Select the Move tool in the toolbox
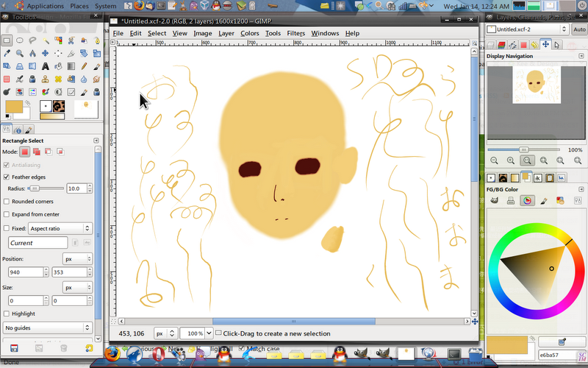The width and height of the screenshot is (588, 368). [x=46, y=53]
